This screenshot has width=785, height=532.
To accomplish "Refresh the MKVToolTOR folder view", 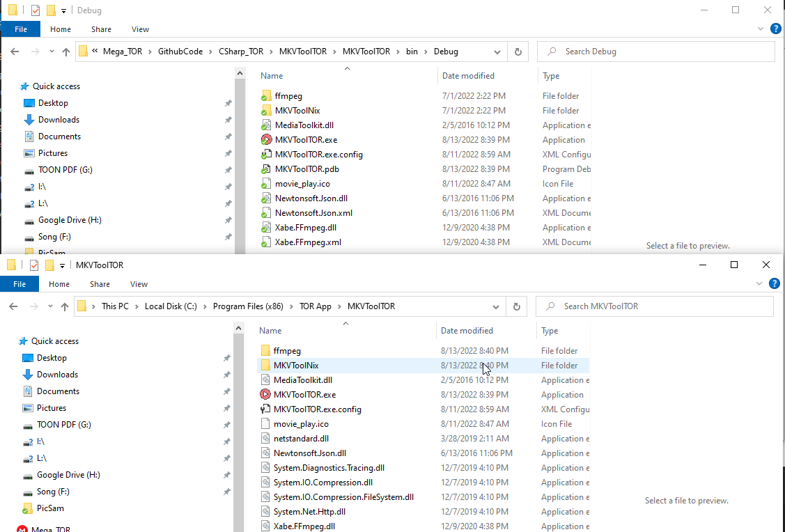I will (517, 306).
